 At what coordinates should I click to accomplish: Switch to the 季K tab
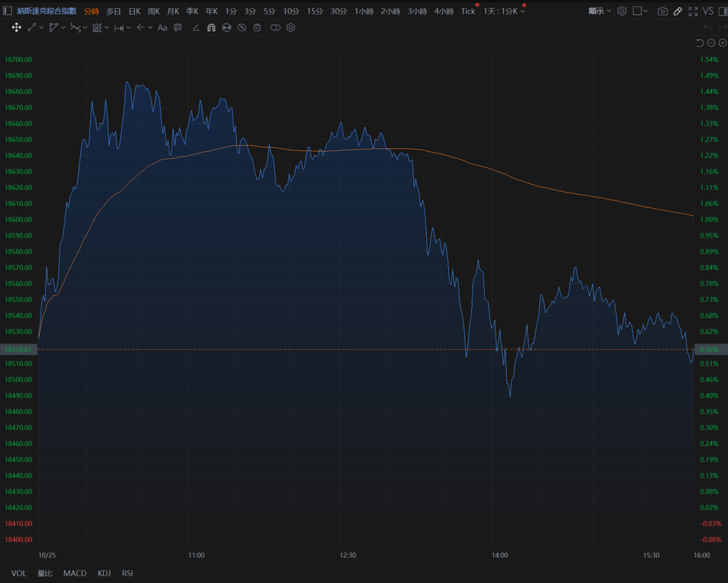click(193, 11)
